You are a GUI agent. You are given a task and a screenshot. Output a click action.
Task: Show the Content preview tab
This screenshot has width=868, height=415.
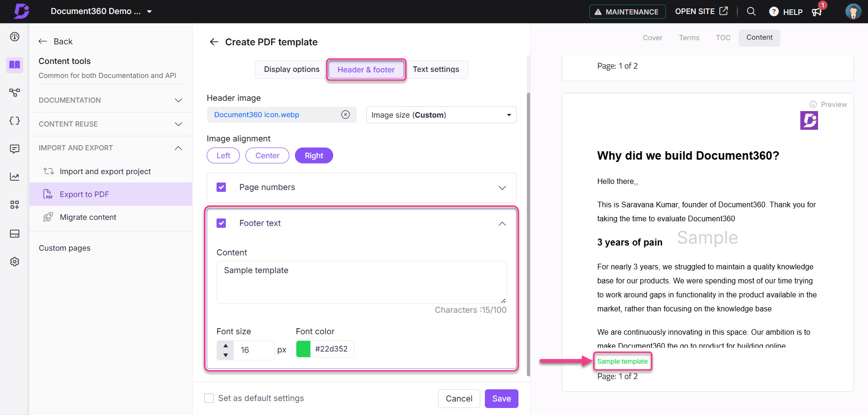point(759,37)
